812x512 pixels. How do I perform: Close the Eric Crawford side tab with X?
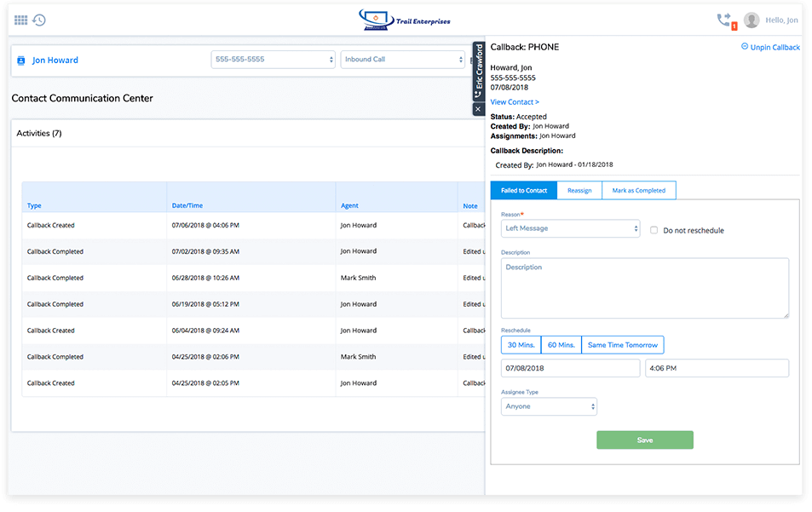pyautogui.click(x=478, y=109)
